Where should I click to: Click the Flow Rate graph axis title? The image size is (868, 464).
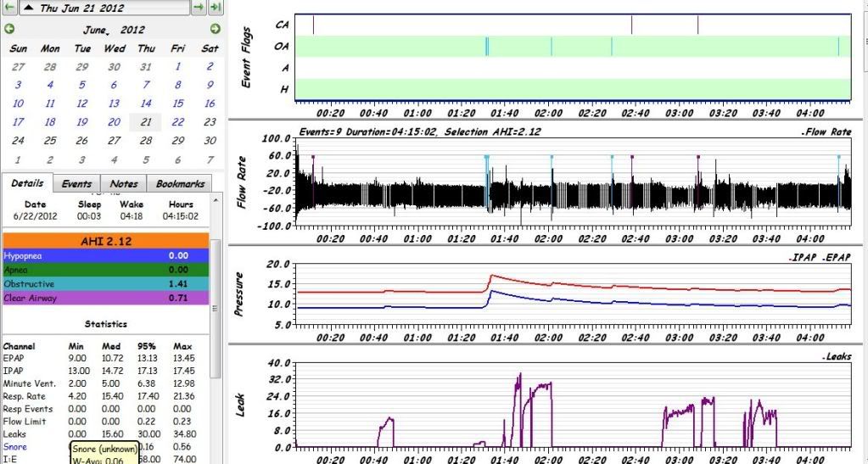(241, 182)
